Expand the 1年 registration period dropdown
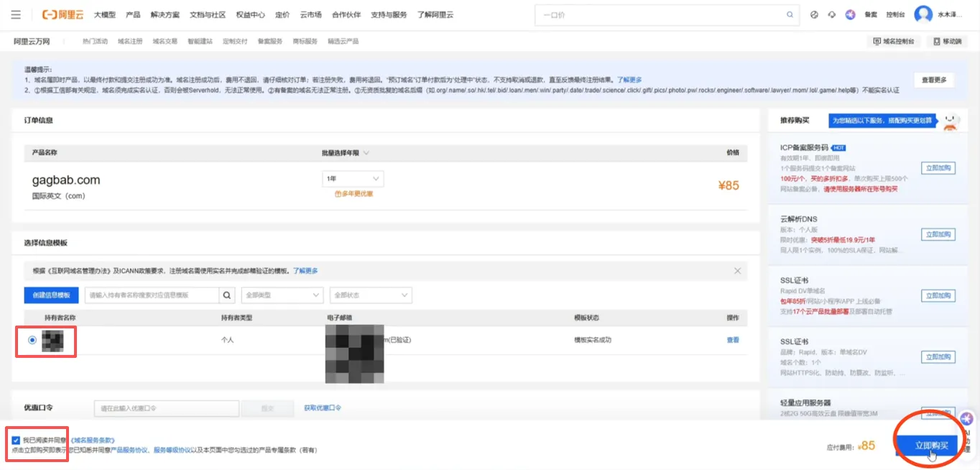Image resolution: width=980 pixels, height=470 pixels. (353, 178)
